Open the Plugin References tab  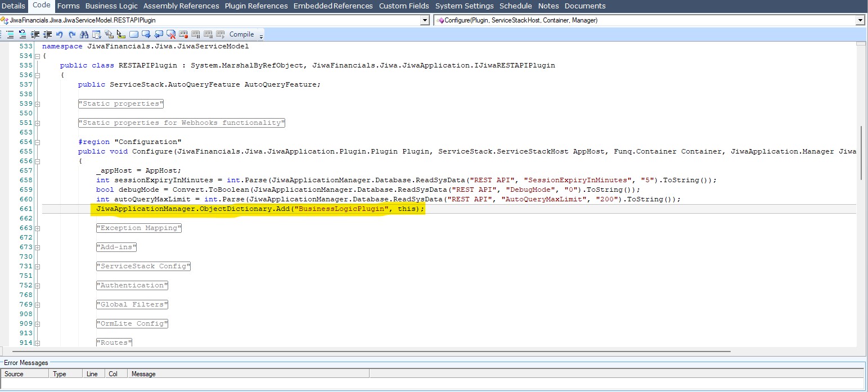point(256,6)
